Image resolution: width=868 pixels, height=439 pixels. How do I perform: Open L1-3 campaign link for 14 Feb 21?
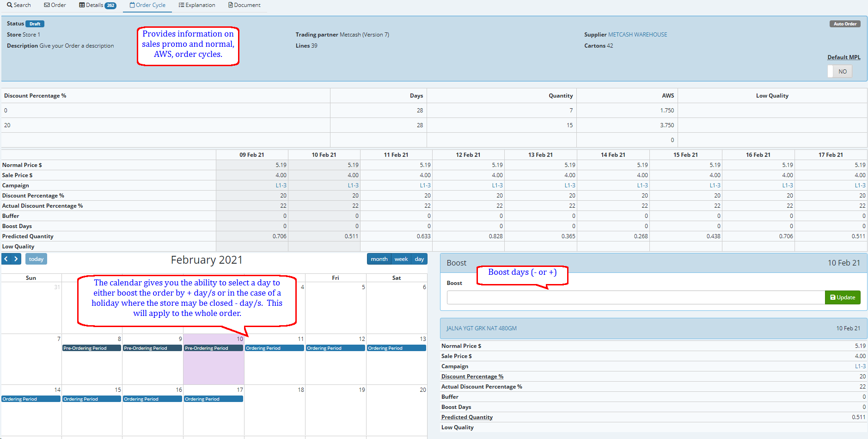pos(642,185)
